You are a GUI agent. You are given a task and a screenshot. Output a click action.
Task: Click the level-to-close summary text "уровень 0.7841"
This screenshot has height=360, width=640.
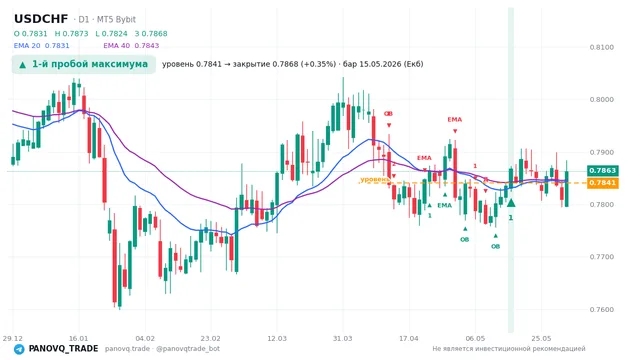pyautogui.click(x=192, y=64)
